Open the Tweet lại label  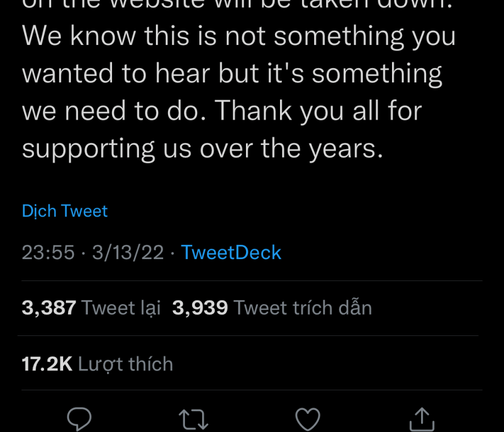pos(121,308)
